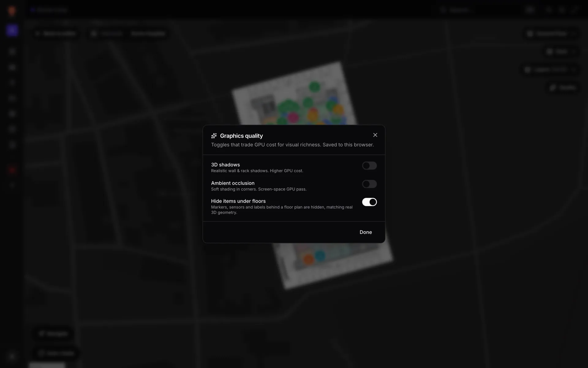Click "Soft shading in corners" description

tap(259, 189)
